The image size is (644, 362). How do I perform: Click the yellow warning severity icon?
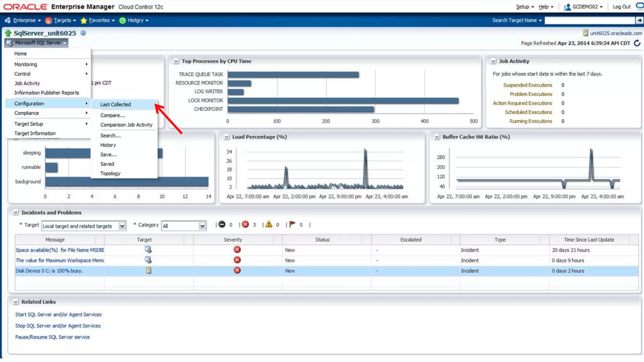269,224
